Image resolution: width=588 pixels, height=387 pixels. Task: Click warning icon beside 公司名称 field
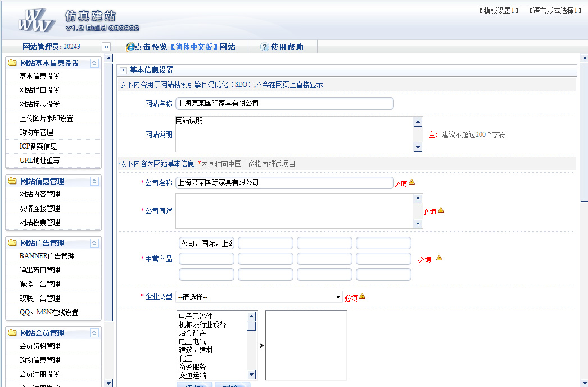click(x=411, y=182)
